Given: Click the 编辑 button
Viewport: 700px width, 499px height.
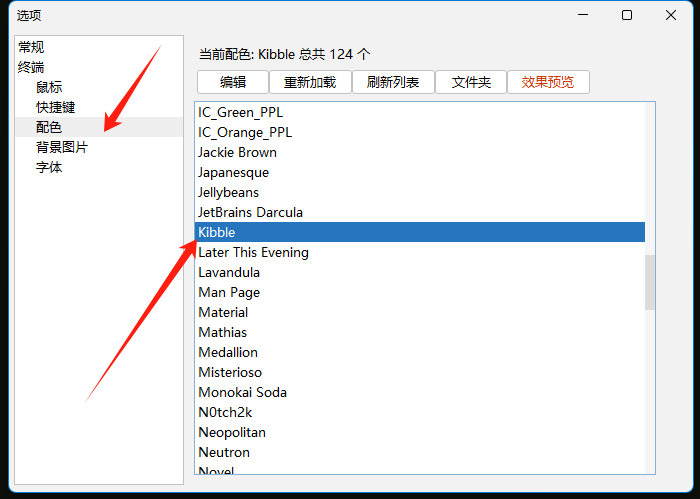Looking at the screenshot, I should click(x=233, y=82).
